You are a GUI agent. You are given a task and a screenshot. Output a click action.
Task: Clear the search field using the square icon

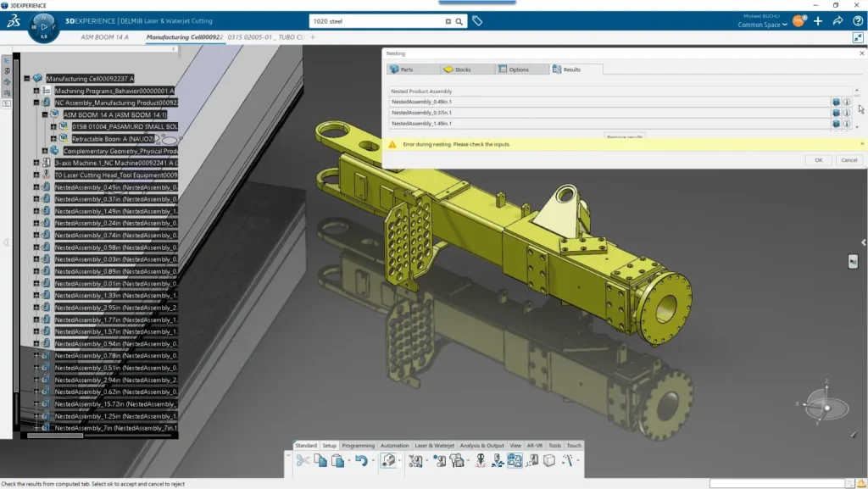point(448,21)
